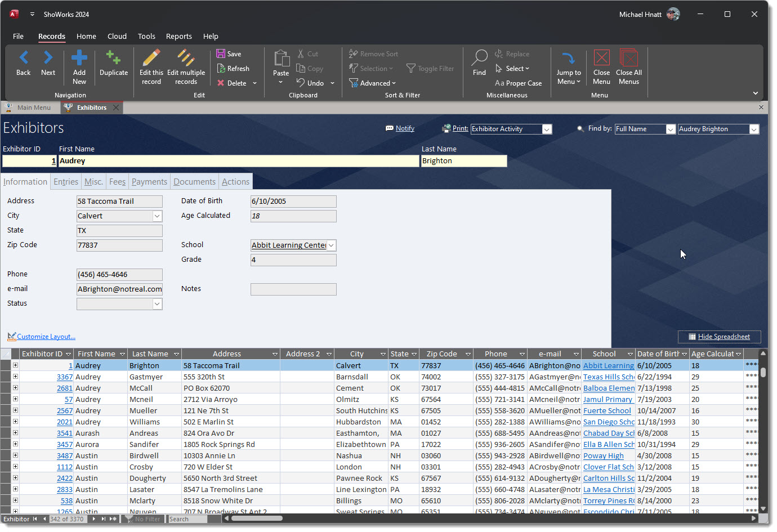This screenshot has height=532, width=777.
Task: Click the Zip Code input field
Action: tap(119, 245)
